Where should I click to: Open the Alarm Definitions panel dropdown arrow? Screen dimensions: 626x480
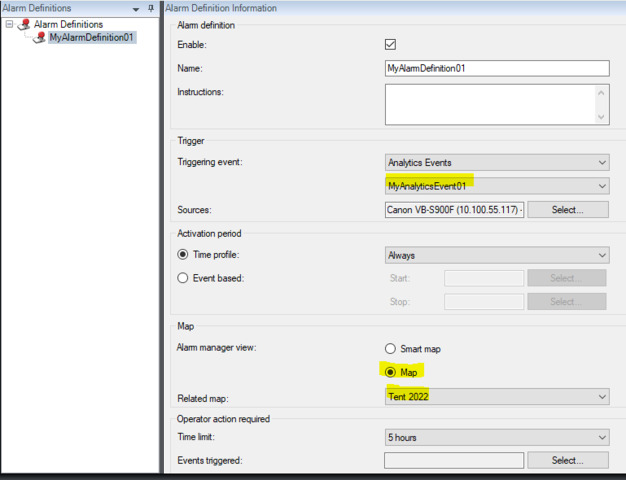[136, 8]
